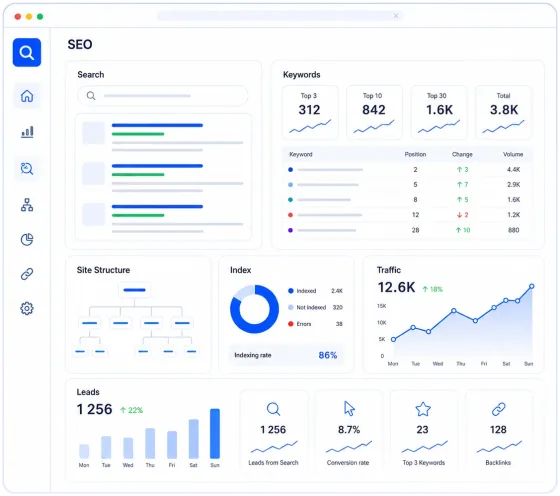Open the third search result thumbnail
Viewport: 560px width, 496px height.
(94, 214)
